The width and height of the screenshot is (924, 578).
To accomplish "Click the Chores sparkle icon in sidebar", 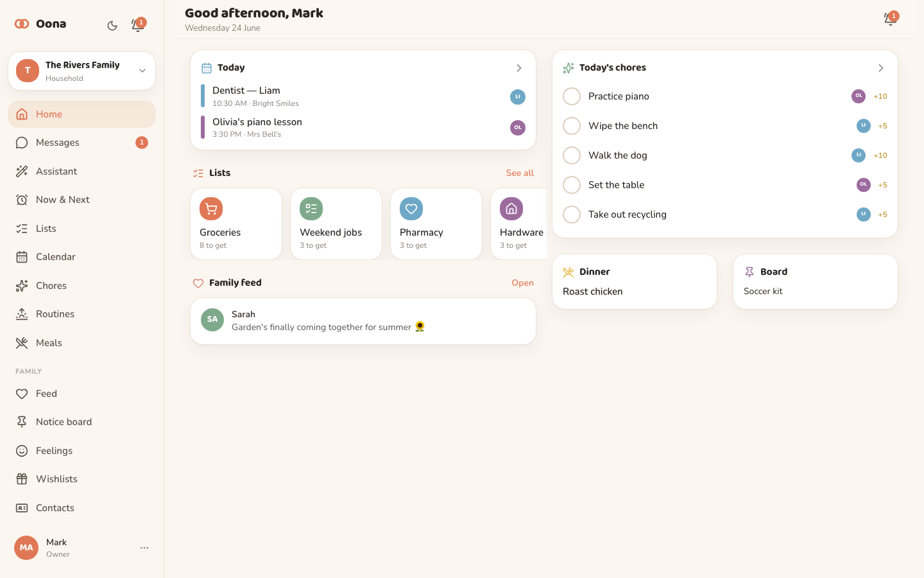I will pos(22,286).
